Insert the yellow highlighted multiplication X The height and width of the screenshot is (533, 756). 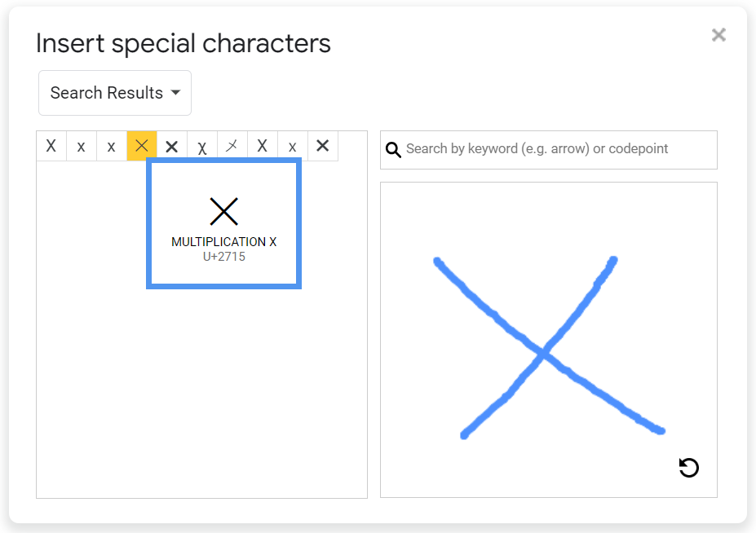click(142, 147)
